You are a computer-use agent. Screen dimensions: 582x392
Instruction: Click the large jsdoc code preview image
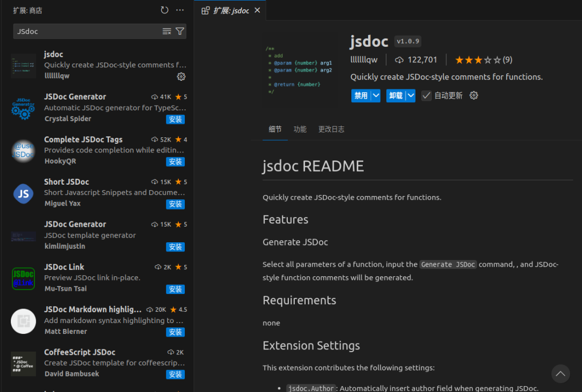click(300, 69)
